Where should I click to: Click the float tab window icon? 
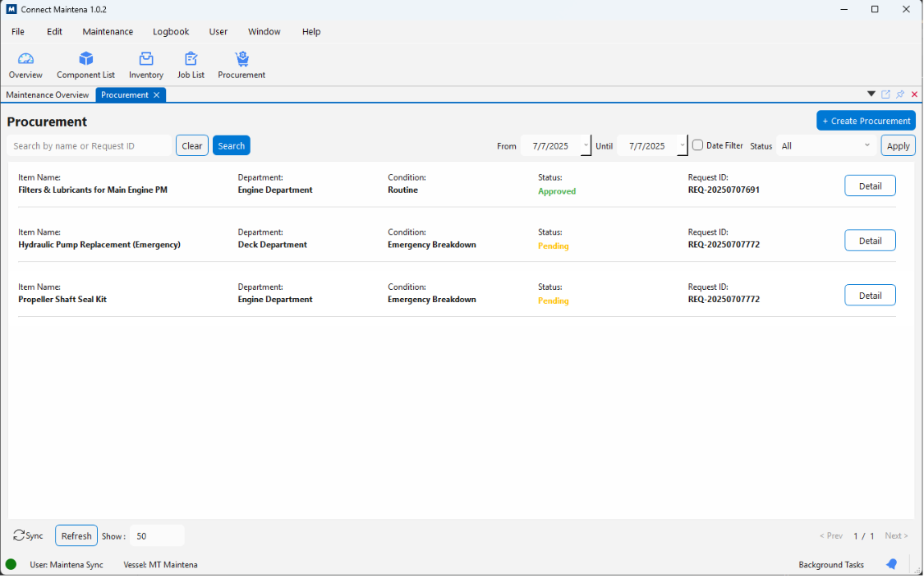point(885,94)
